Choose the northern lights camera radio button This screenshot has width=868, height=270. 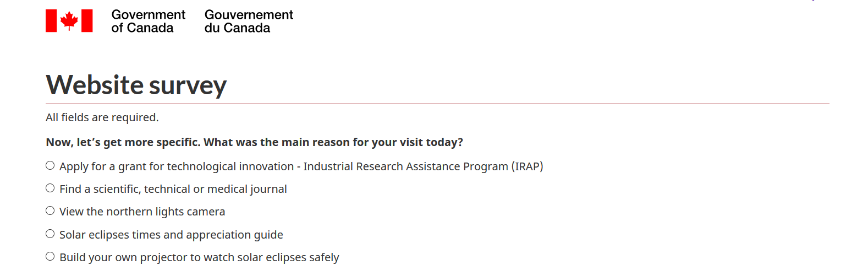click(50, 210)
